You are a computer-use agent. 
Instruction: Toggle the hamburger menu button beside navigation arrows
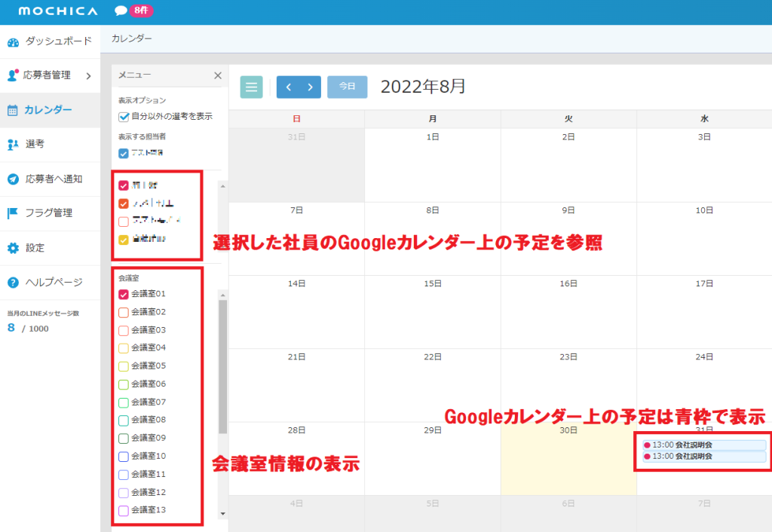coord(251,87)
